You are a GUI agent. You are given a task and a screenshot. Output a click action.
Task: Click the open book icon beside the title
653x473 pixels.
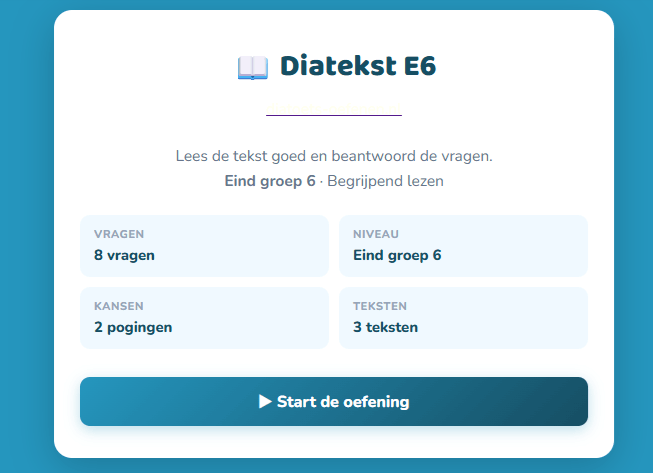tap(253, 67)
